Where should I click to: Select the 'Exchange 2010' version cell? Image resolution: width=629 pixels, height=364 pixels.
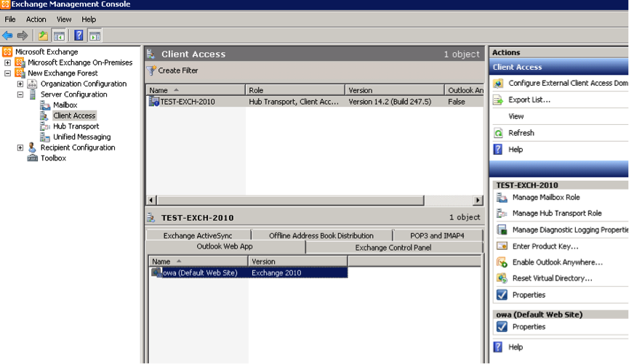pos(276,273)
